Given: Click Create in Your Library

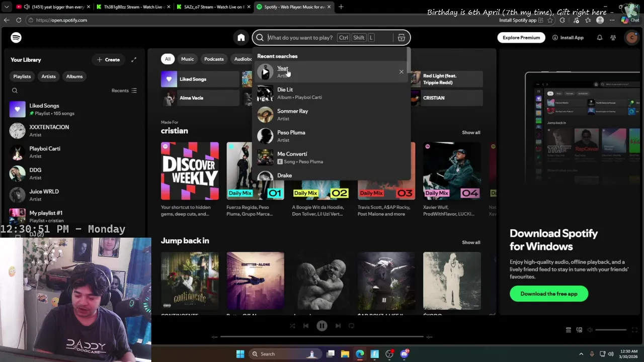Looking at the screenshot, I should click(109, 60).
